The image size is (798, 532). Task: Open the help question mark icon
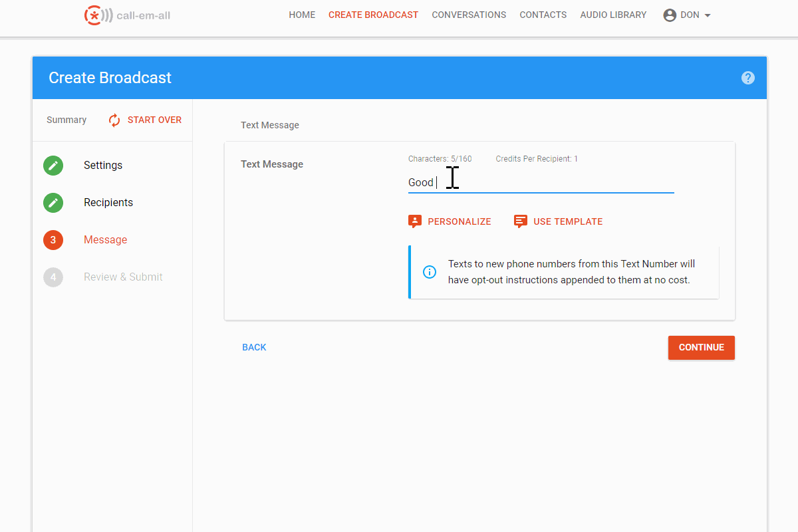coord(748,78)
